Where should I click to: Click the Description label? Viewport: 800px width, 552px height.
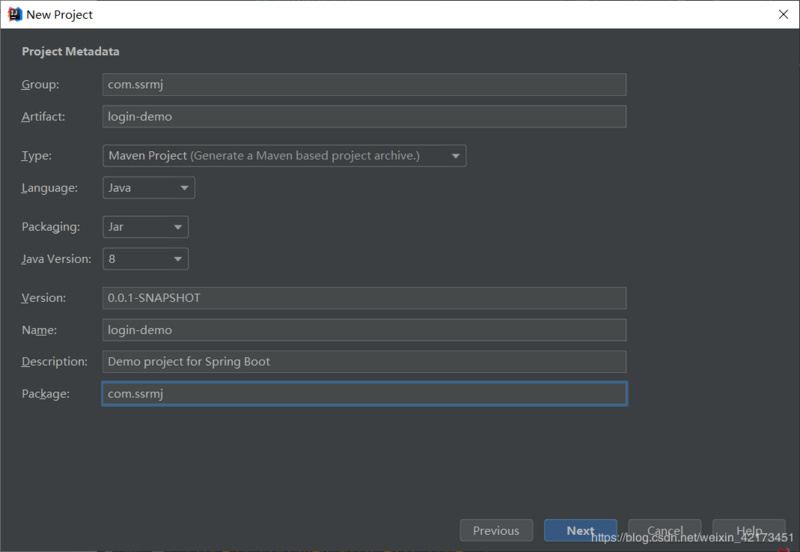point(54,362)
